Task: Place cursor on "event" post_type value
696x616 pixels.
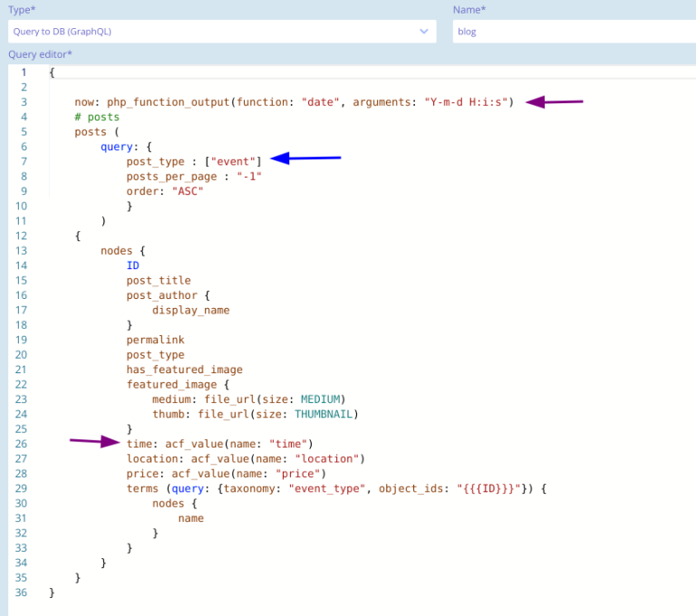Action: coord(233,161)
